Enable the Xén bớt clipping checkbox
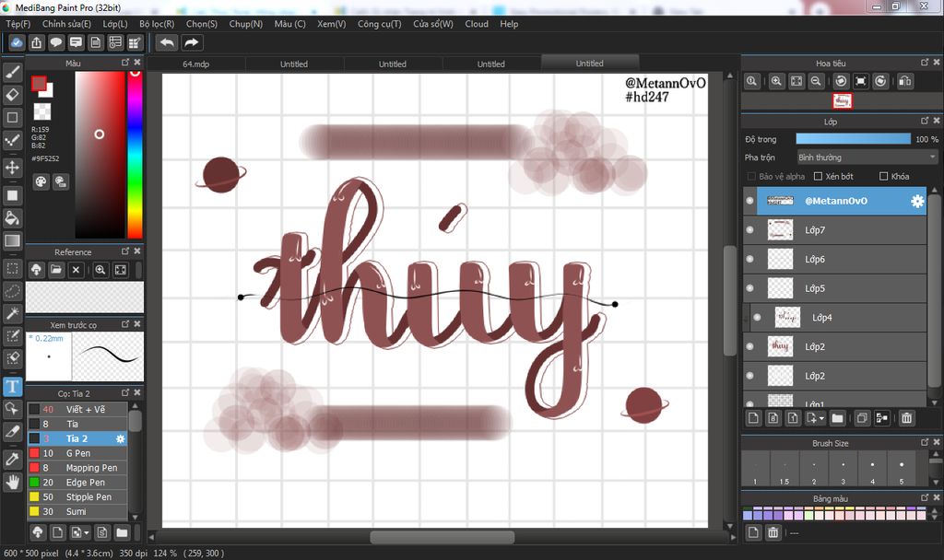Image resolution: width=944 pixels, height=560 pixels. pos(819,176)
